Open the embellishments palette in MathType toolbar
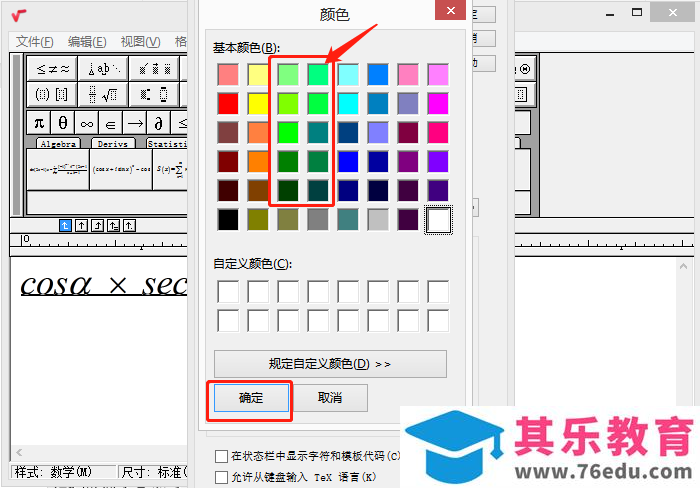700x488 pixels. (x=154, y=69)
